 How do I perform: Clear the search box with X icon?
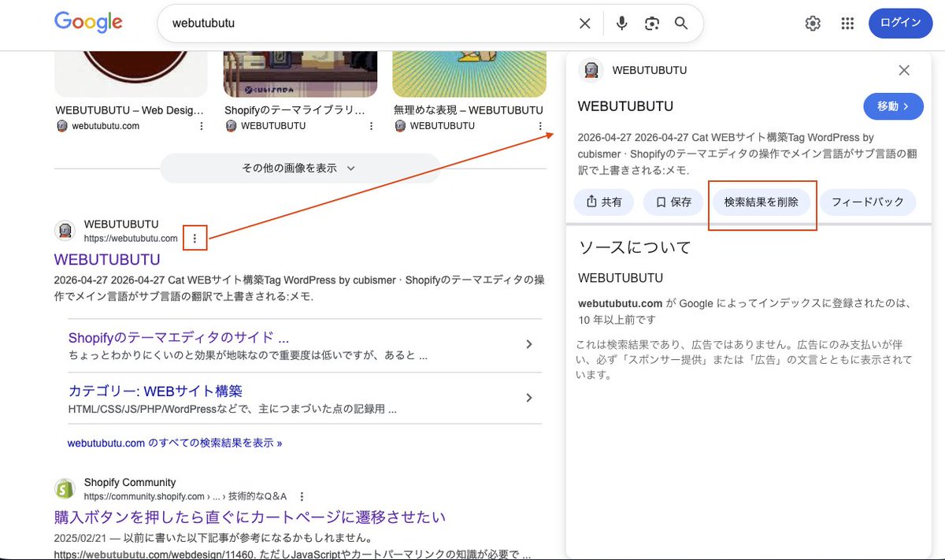[x=585, y=24]
